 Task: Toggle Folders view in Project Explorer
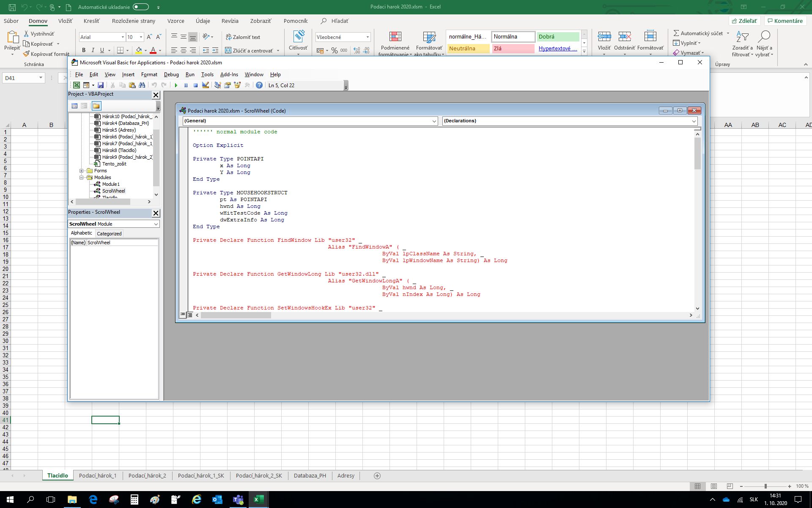pos(96,106)
